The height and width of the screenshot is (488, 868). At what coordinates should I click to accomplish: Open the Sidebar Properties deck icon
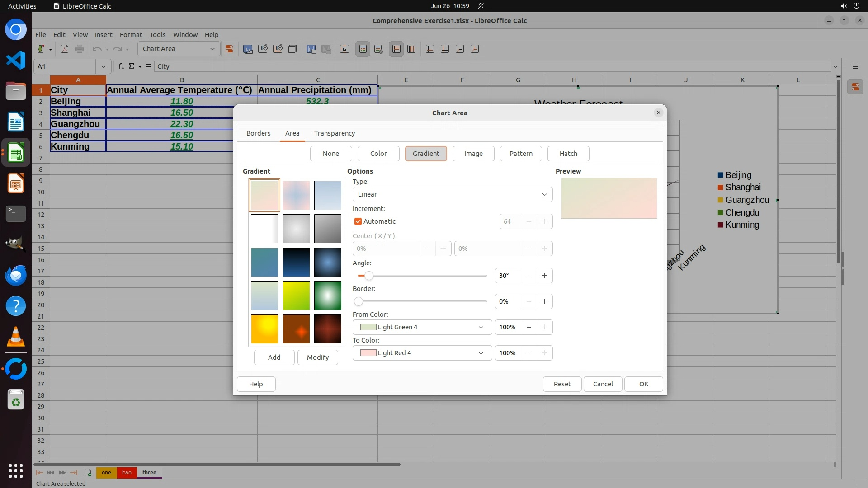855,87
